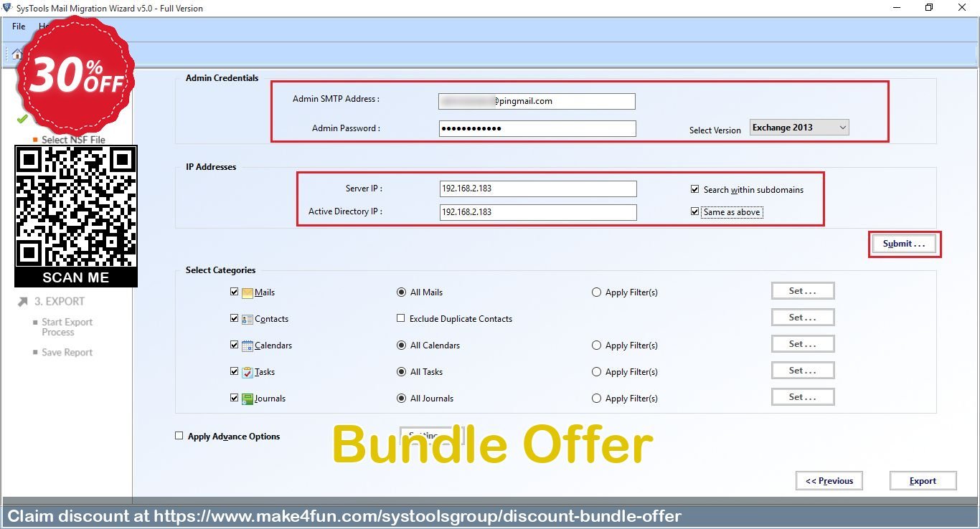Open the Exchange 2013 version dropdown
The width and height of the screenshot is (980, 529).
pyautogui.click(x=799, y=128)
